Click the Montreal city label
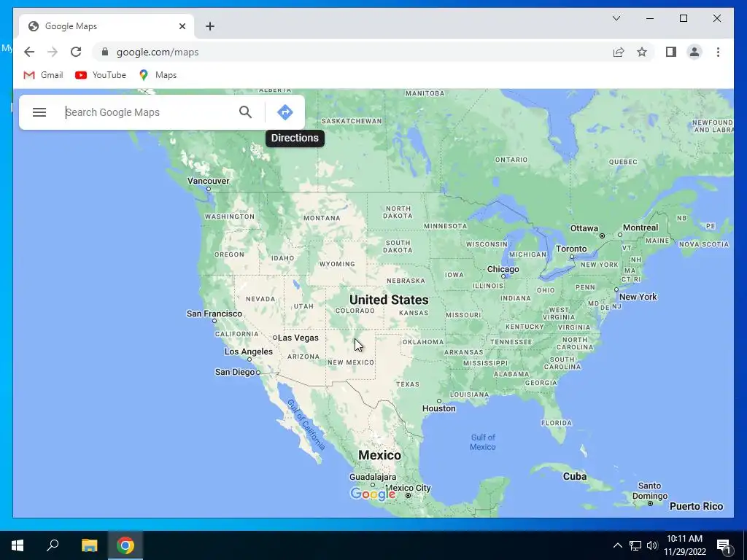The height and width of the screenshot is (560, 747). pyautogui.click(x=640, y=227)
